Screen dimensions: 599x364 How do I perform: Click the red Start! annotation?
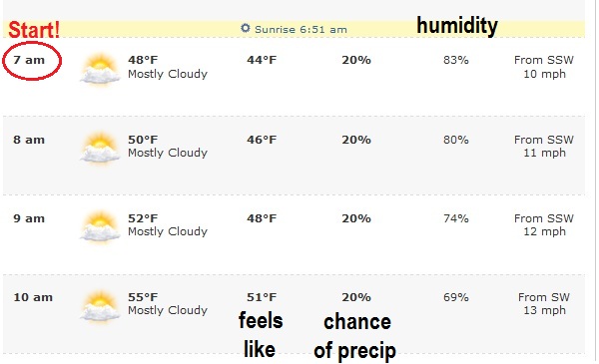pyautogui.click(x=34, y=30)
